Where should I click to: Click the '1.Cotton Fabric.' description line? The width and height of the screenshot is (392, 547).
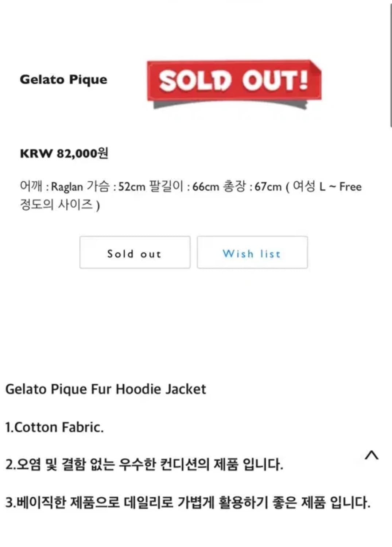tap(55, 427)
